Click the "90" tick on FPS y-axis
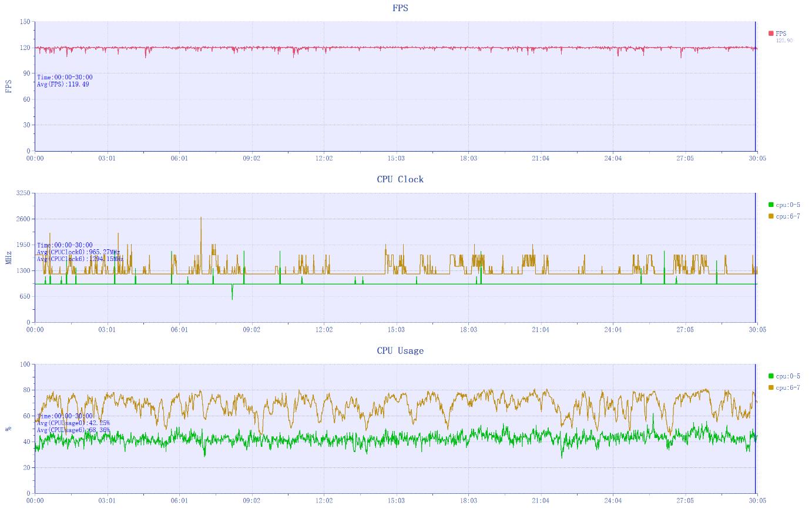812x515 pixels. [26, 73]
